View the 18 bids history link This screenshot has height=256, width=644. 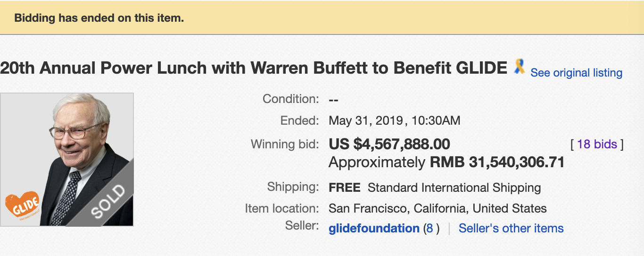click(597, 144)
